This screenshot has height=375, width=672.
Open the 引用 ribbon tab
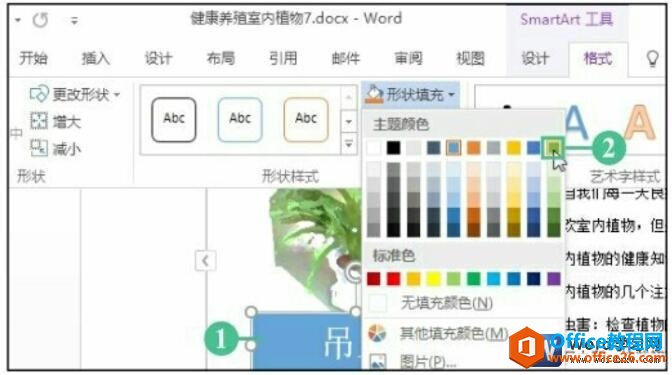click(x=283, y=58)
